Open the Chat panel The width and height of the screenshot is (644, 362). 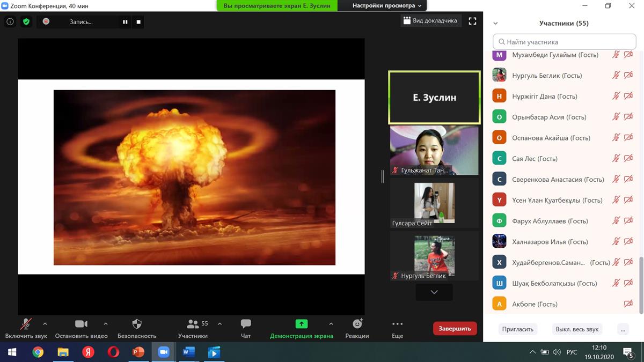[x=246, y=328]
